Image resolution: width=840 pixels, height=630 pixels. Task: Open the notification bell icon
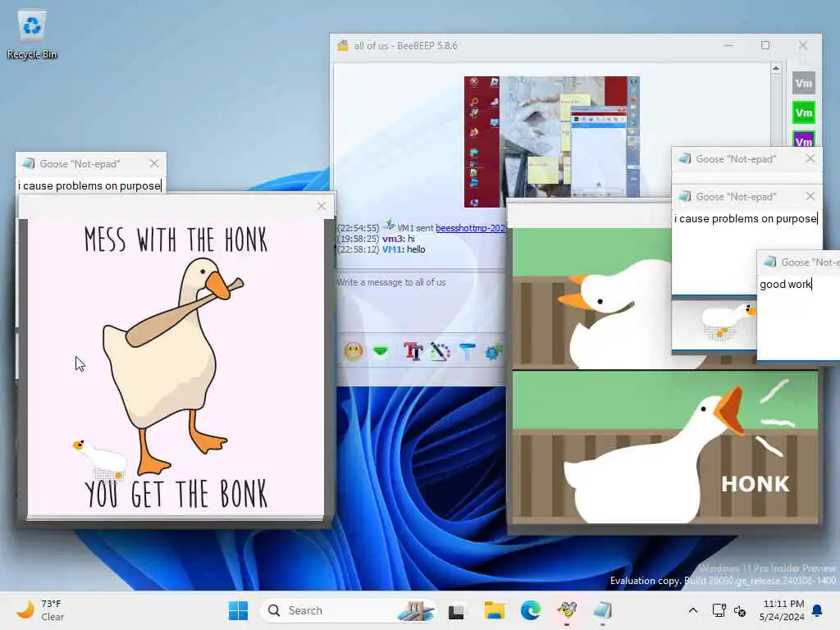click(818, 610)
